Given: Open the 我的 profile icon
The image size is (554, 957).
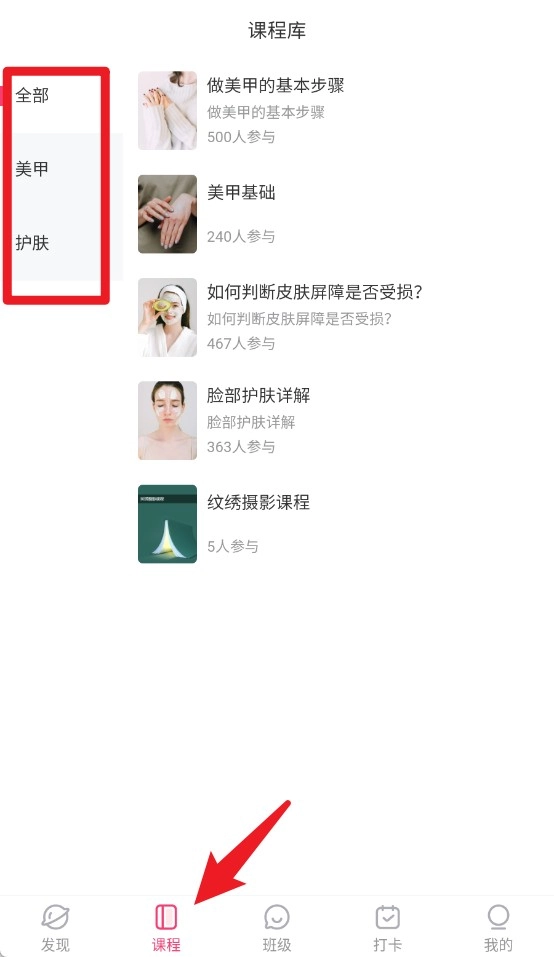Looking at the screenshot, I should 498,916.
